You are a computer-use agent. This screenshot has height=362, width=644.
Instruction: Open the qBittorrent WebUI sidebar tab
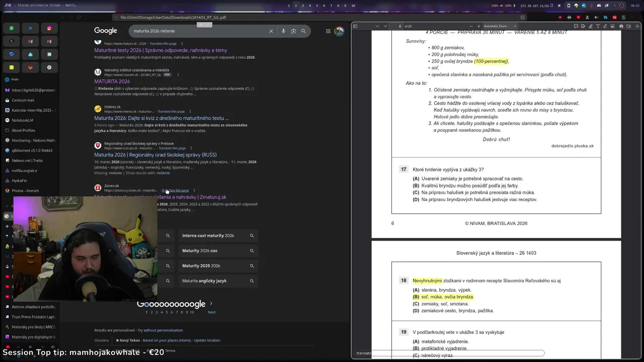point(29,150)
